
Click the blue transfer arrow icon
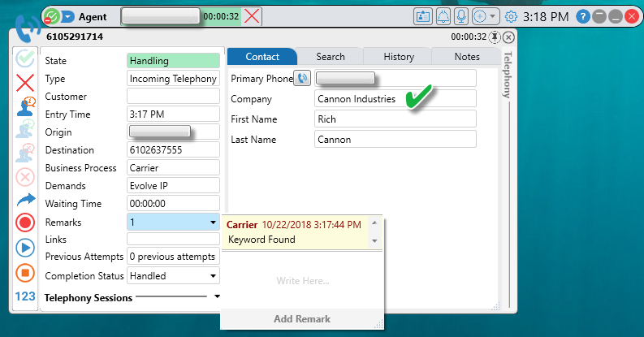(25, 199)
